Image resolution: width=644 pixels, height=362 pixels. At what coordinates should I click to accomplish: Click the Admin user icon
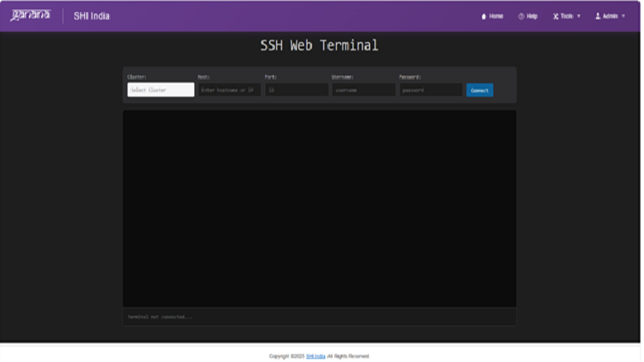coord(598,16)
